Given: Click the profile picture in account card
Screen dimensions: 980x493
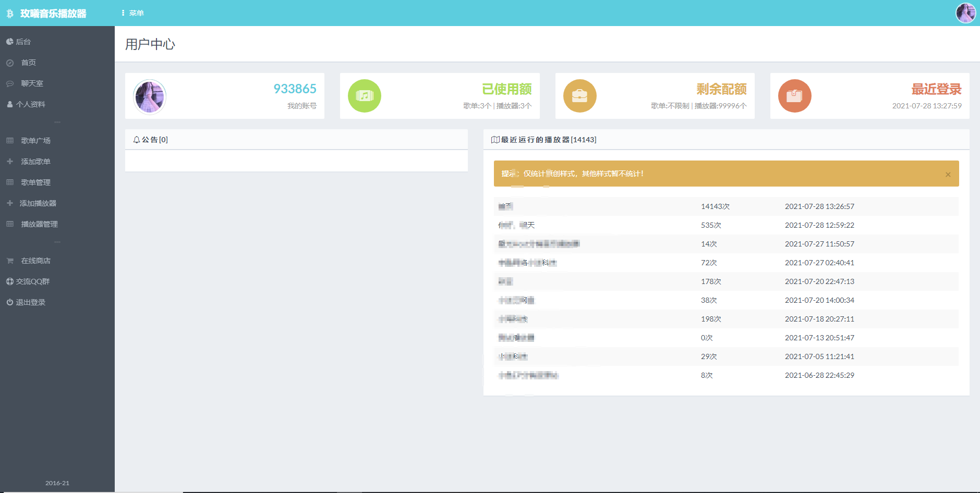Looking at the screenshot, I should pos(150,96).
